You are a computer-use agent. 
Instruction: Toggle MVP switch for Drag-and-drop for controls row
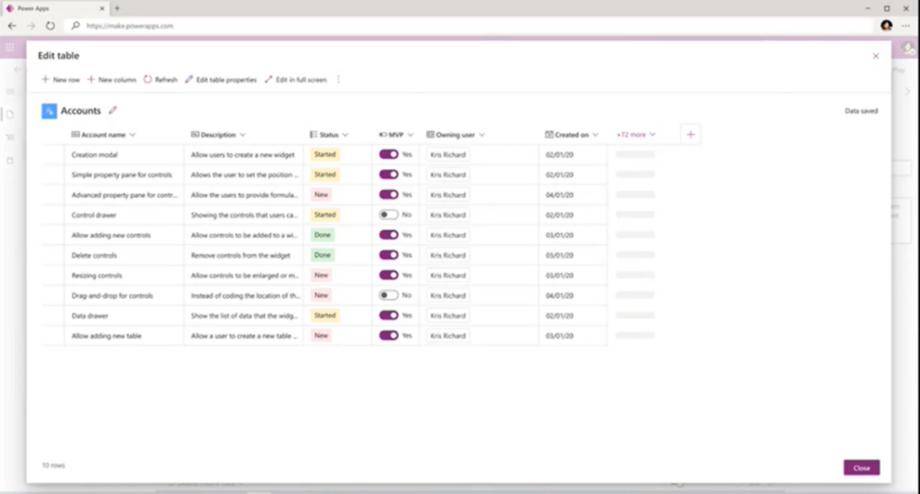pyautogui.click(x=388, y=295)
